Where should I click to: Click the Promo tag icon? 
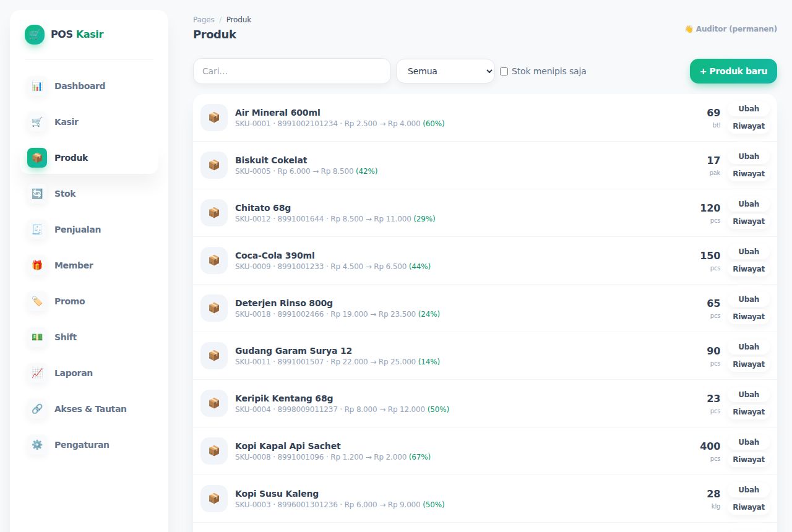(x=37, y=301)
